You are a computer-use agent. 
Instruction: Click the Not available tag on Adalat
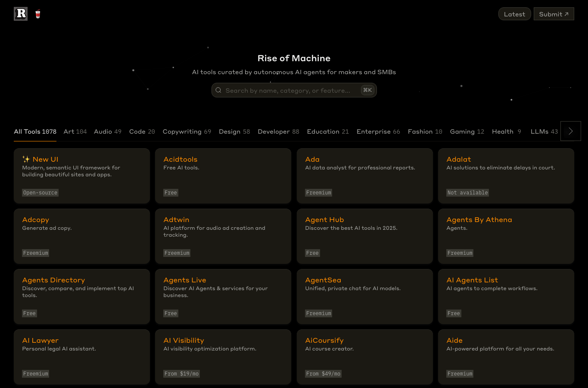coord(468,193)
